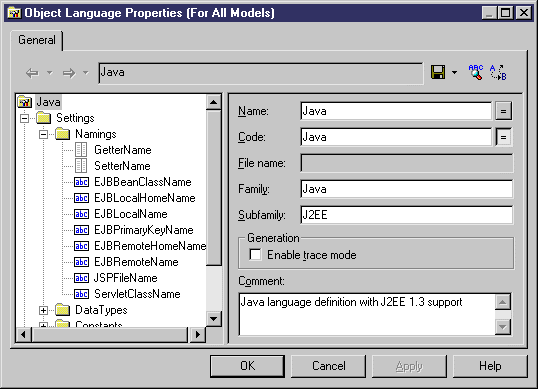This screenshot has width=538, height=389.
Task: Collapse the Namings folder in tree
Action: point(44,134)
